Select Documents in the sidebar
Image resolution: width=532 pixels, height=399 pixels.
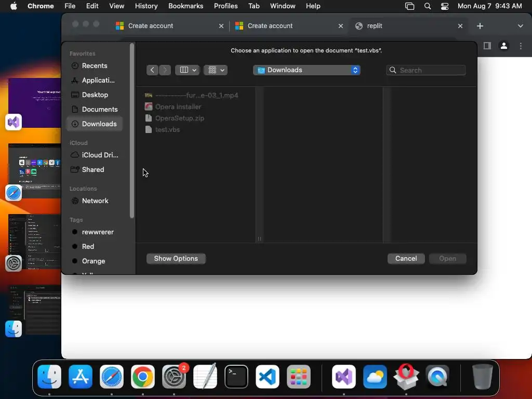(x=95, y=110)
